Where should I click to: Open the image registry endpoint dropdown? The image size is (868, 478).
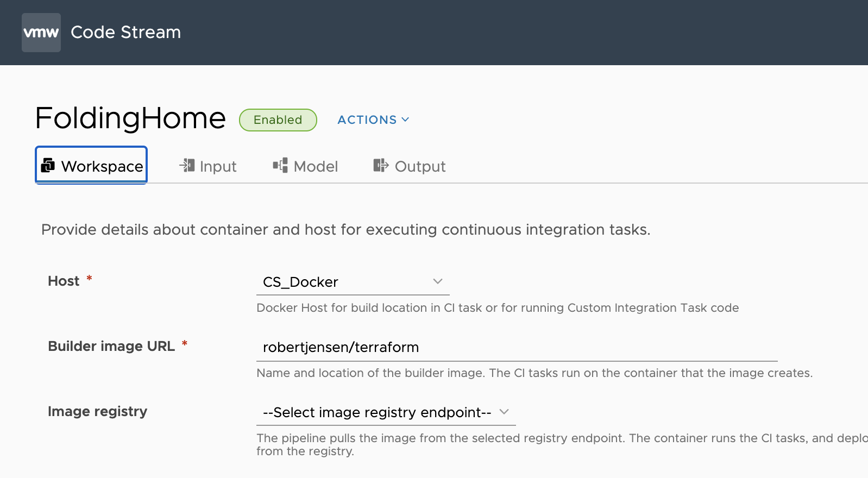click(386, 412)
